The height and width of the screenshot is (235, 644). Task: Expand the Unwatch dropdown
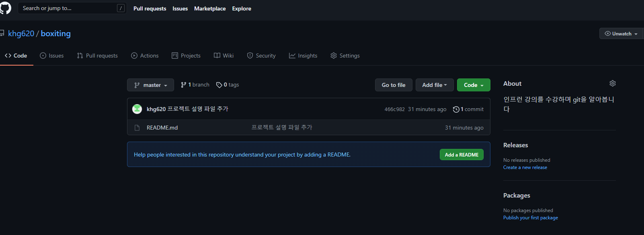tap(621, 33)
